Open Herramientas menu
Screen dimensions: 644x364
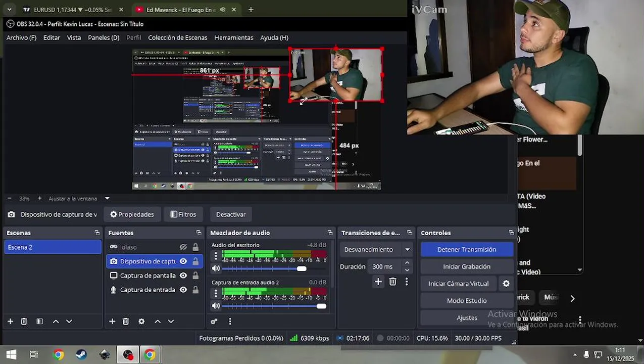234,37
